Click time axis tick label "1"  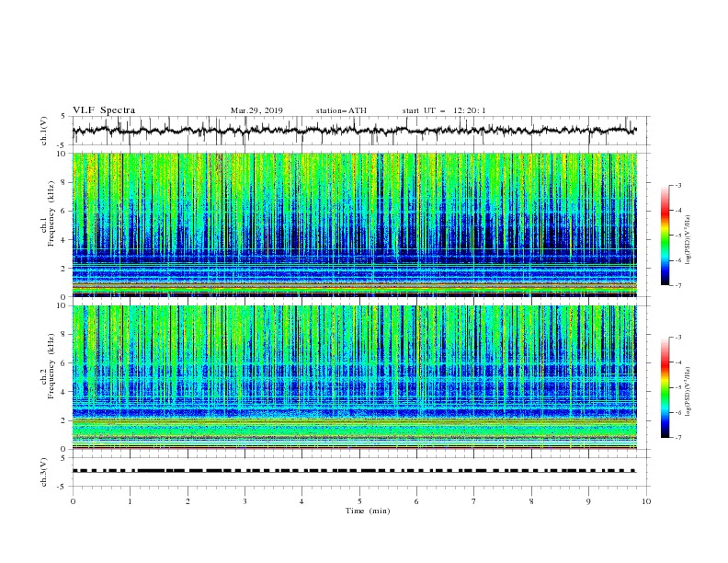(x=130, y=501)
